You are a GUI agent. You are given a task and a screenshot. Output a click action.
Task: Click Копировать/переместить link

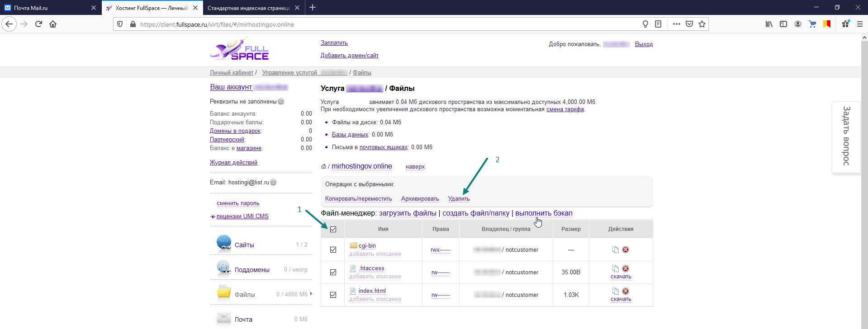click(359, 199)
